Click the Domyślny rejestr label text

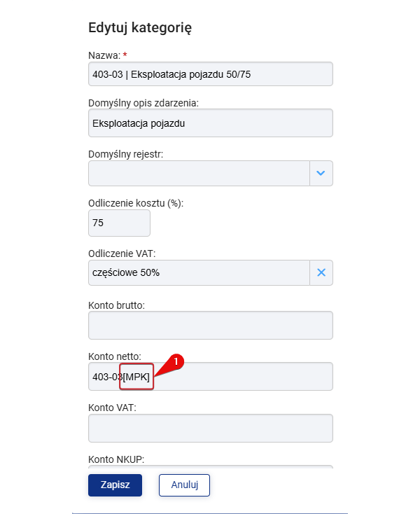pos(125,154)
